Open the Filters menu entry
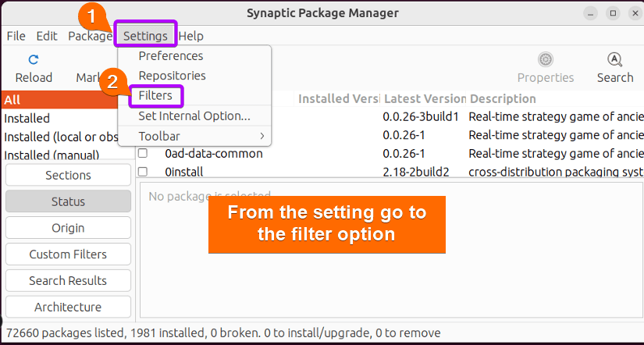 [155, 96]
